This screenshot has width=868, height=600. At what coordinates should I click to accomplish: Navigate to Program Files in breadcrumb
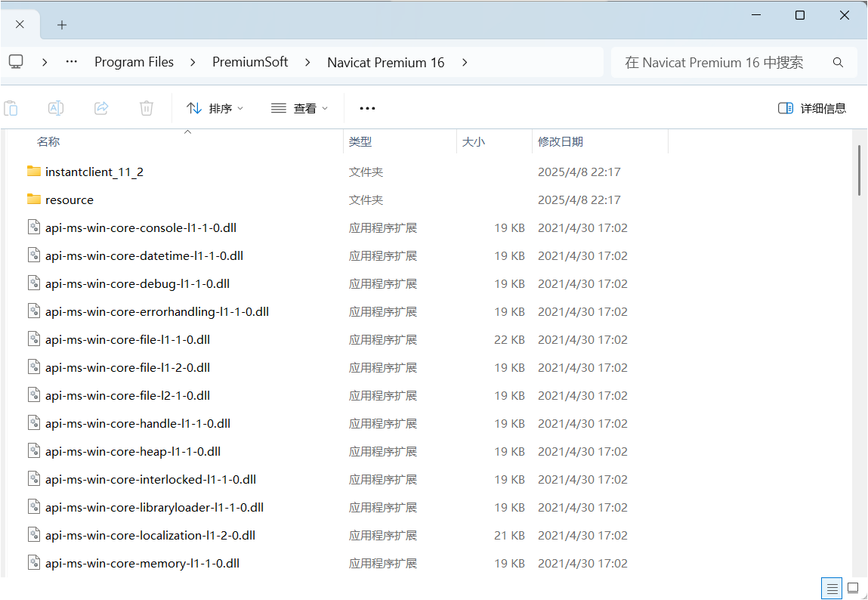(x=134, y=62)
